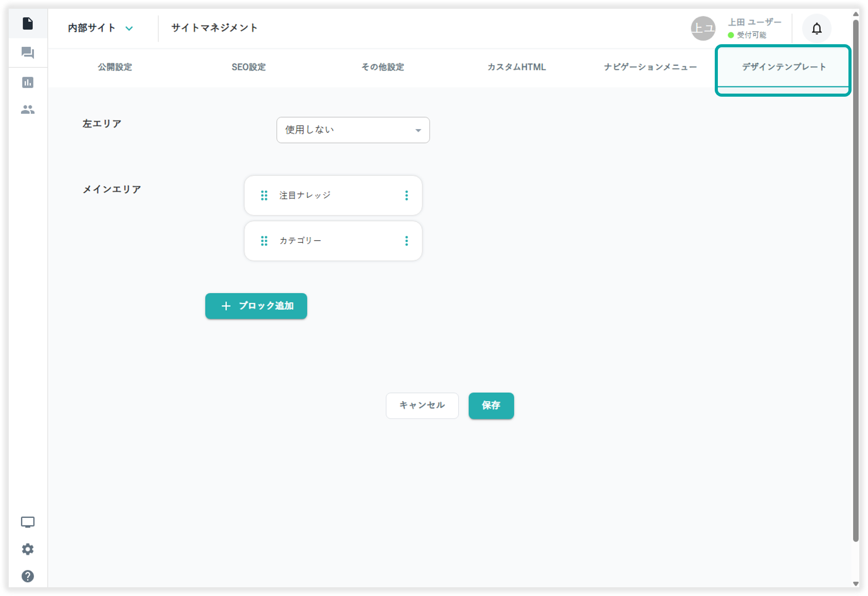
Task: Open more options for カテゴリー block
Action: point(406,241)
